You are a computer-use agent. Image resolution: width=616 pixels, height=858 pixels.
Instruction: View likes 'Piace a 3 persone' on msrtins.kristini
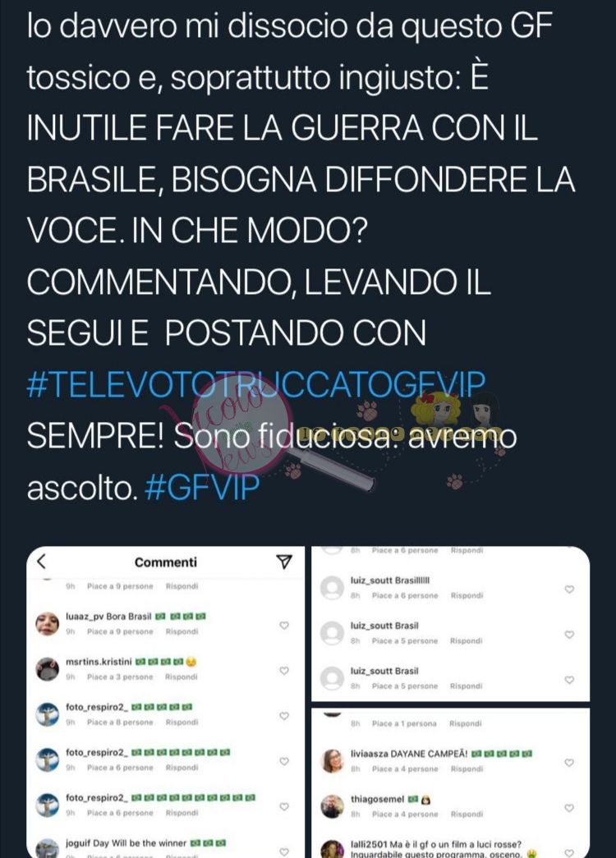pyautogui.click(x=120, y=677)
